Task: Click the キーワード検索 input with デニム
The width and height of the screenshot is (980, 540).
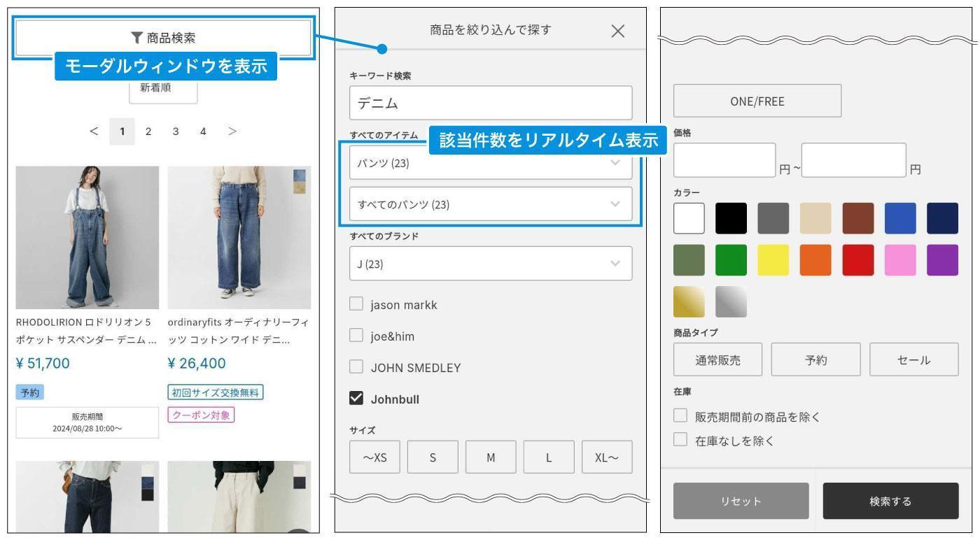Action: pos(490,103)
